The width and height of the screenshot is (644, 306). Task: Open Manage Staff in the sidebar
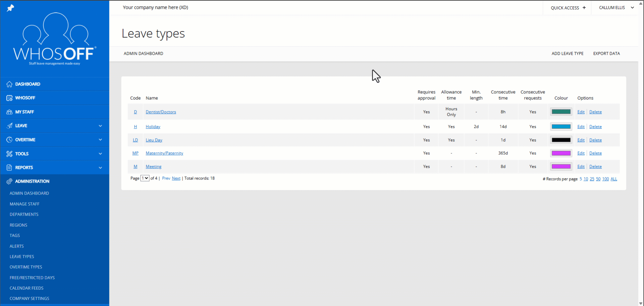pos(24,204)
